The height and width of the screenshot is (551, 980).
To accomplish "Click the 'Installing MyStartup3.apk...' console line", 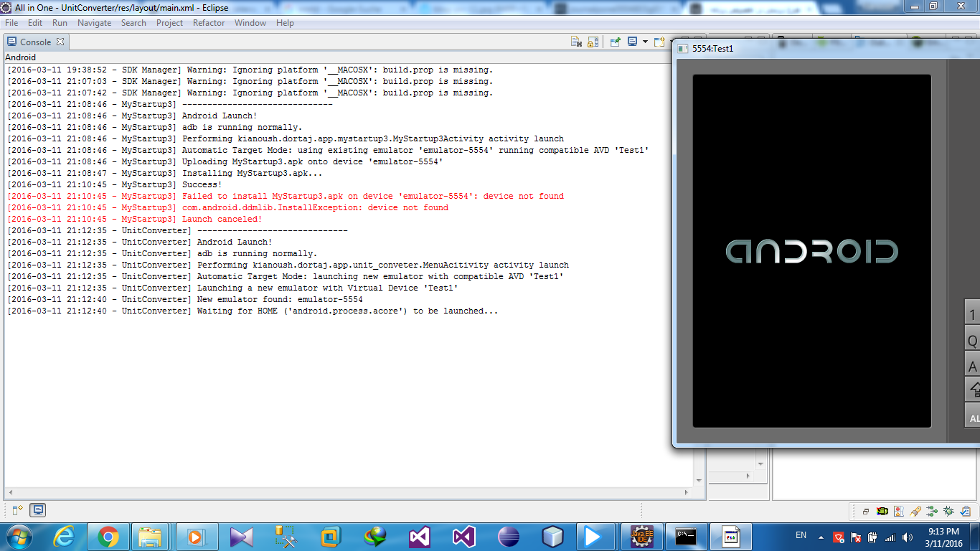I will 165,173.
